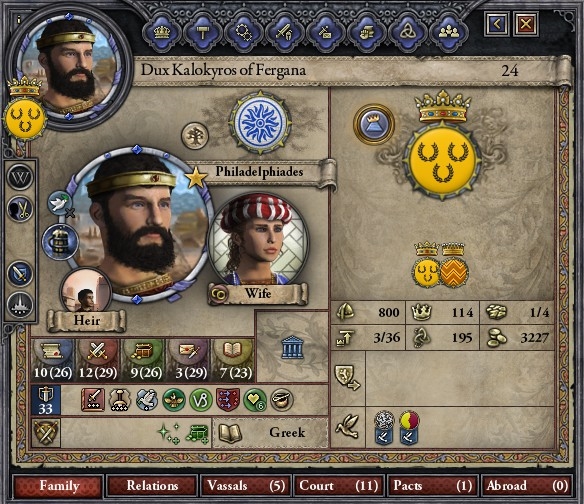Click the Intrigue dagger icon in top bar
Viewport: 584px width, 504px height.
pos(326,32)
